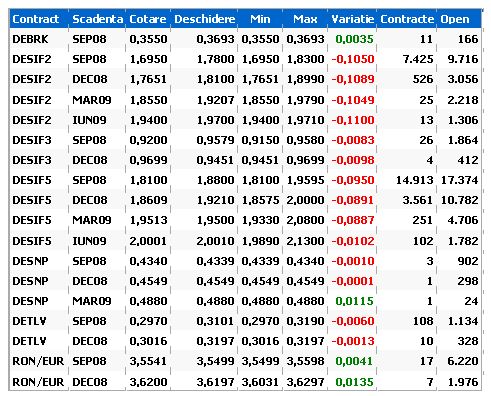The image size is (491, 396).
Task: Click the Cotare column header
Action: click(148, 19)
